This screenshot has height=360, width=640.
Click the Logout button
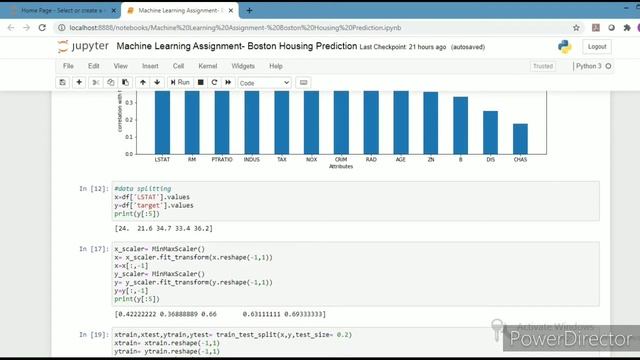tap(597, 47)
